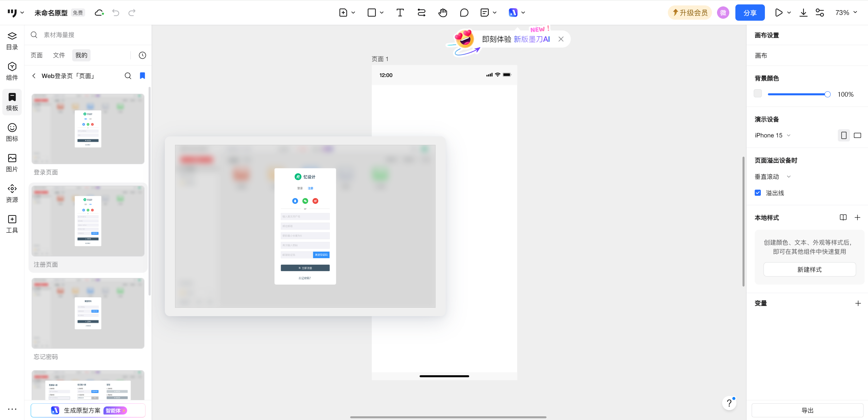Open the Components panel in sidebar
The width and height of the screenshot is (868, 420).
(12, 71)
